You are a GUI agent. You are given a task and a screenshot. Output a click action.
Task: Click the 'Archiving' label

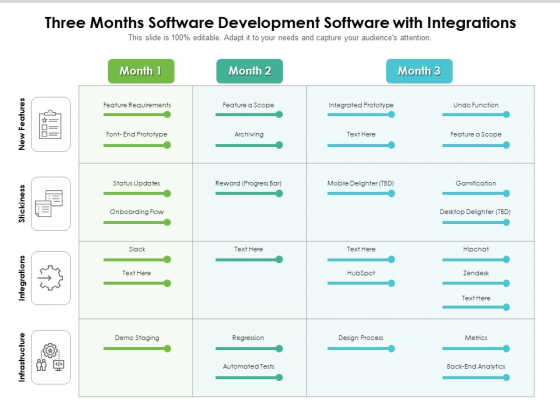[x=249, y=134]
